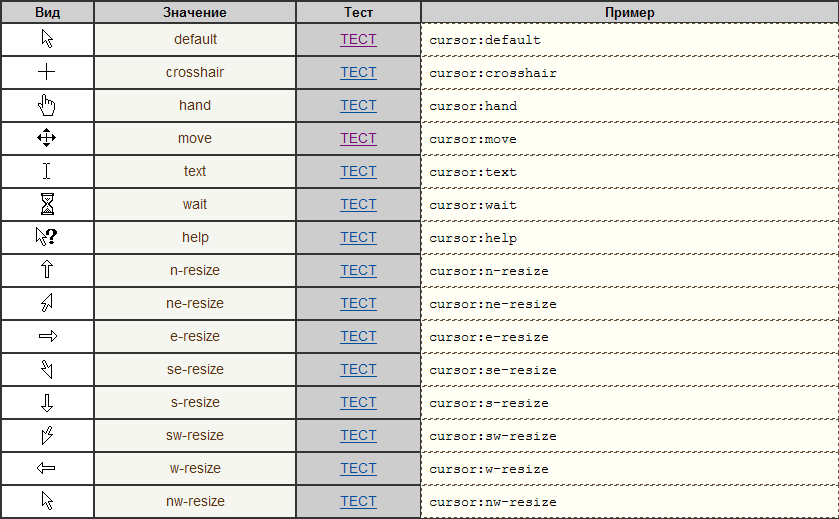Open the ТЕСТ link for default cursor
The image size is (839, 519).
[358, 39]
